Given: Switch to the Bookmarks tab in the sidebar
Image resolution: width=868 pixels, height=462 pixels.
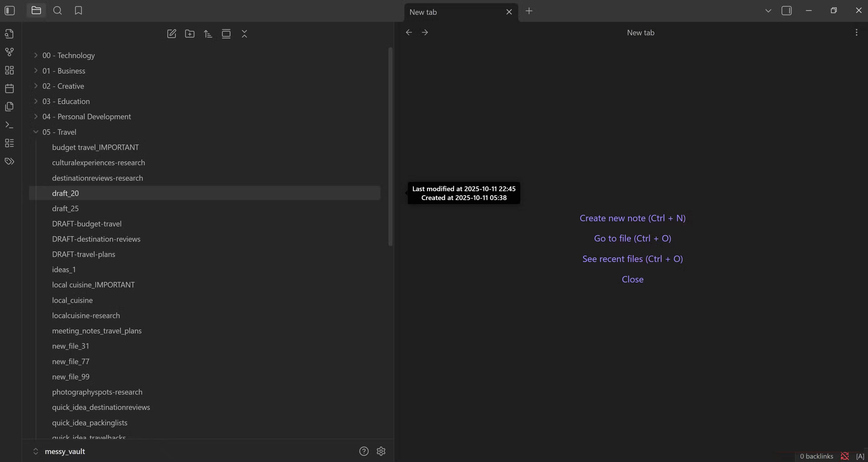Looking at the screenshot, I should coord(79,11).
